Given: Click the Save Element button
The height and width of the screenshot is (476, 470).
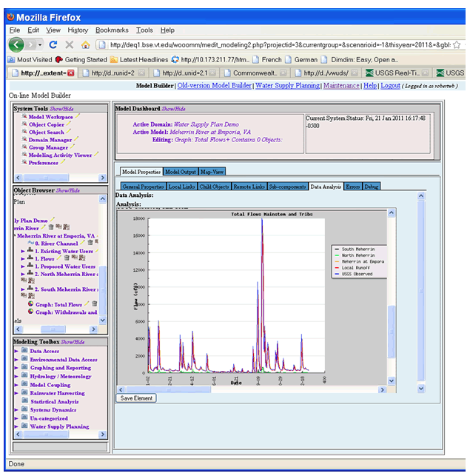Looking at the screenshot, I should tap(135, 398).
